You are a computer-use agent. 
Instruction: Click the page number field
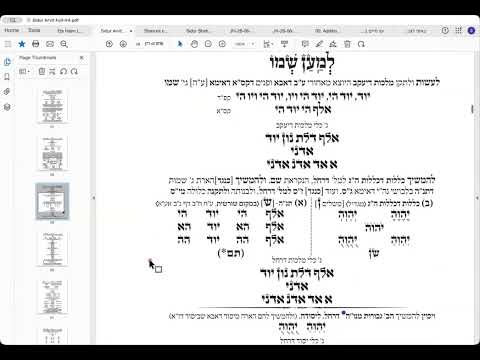click(138, 44)
